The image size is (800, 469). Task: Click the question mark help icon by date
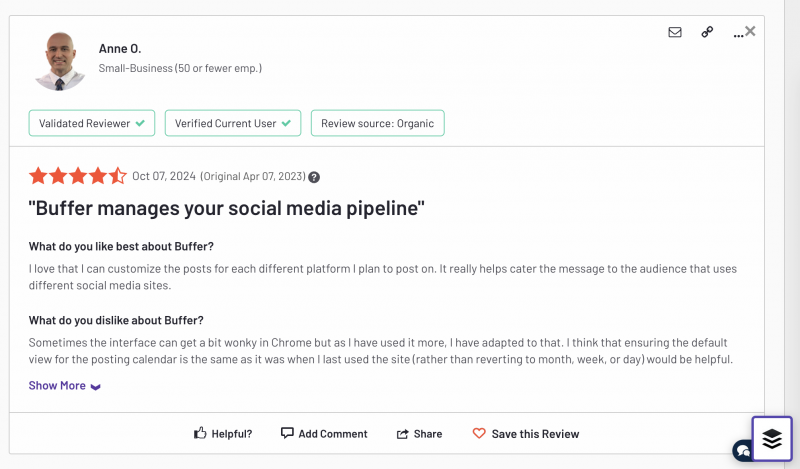[x=314, y=177]
